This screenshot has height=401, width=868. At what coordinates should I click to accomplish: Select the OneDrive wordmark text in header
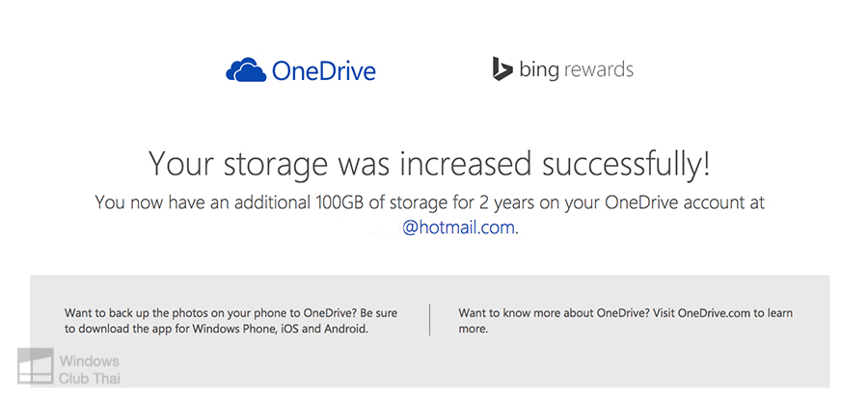pyautogui.click(x=323, y=70)
